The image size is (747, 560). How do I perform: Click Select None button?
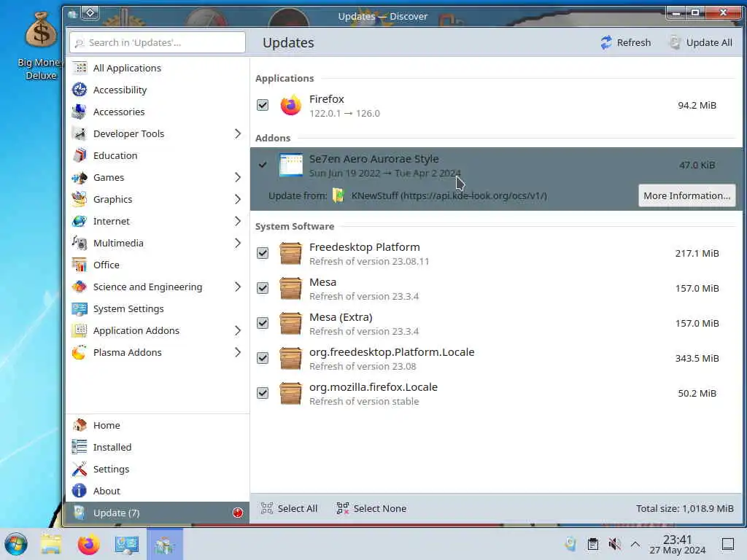371,508
